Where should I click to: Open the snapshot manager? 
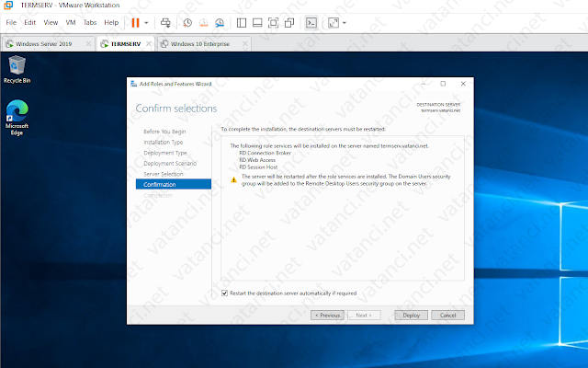tap(220, 23)
